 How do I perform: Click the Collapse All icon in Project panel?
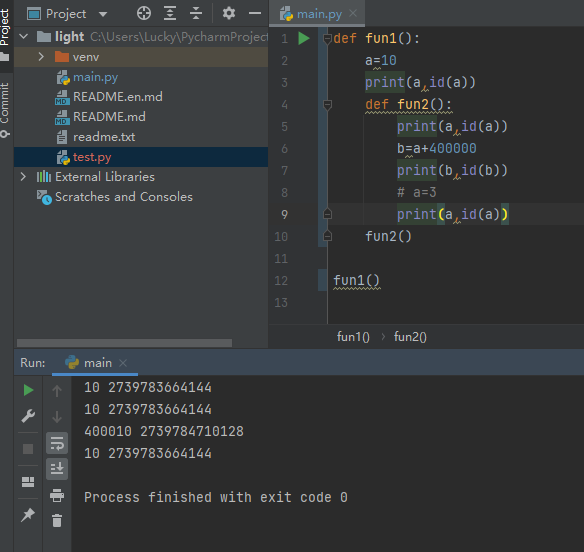[x=196, y=14]
